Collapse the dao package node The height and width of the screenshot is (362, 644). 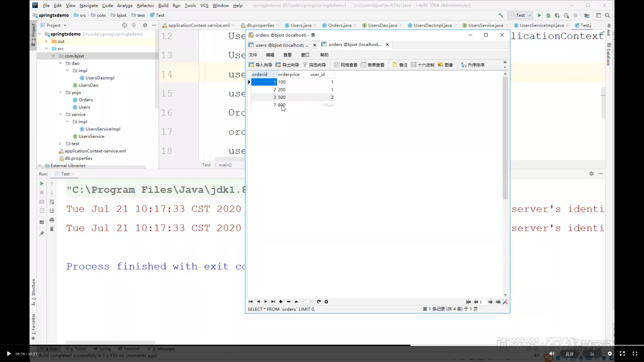(60, 63)
